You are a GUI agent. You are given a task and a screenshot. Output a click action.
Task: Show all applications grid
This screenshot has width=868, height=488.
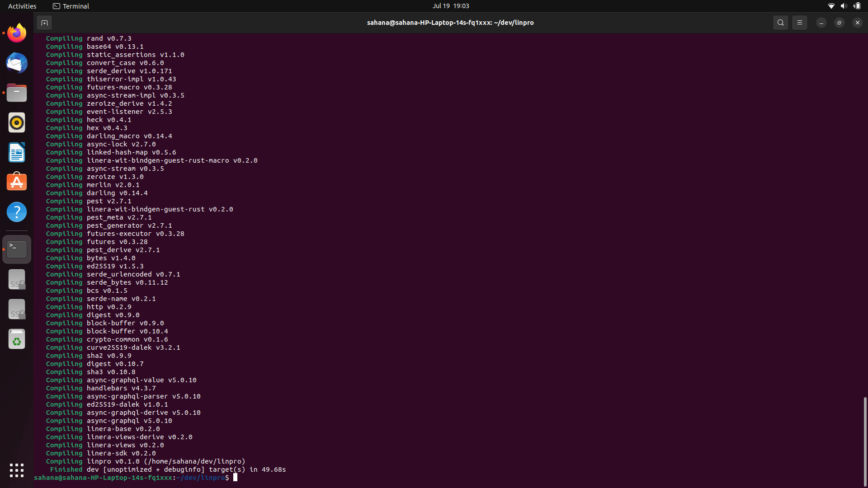[17, 470]
